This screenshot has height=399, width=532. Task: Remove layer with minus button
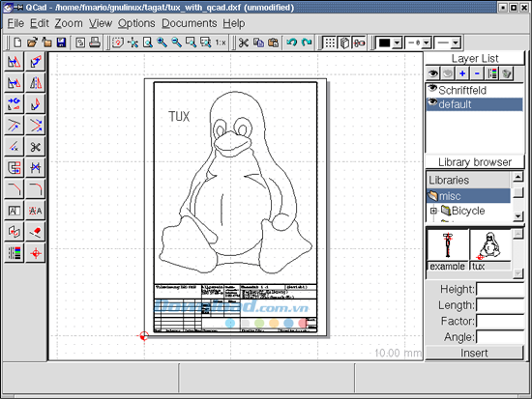pyautogui.click(x=477, y=73)
